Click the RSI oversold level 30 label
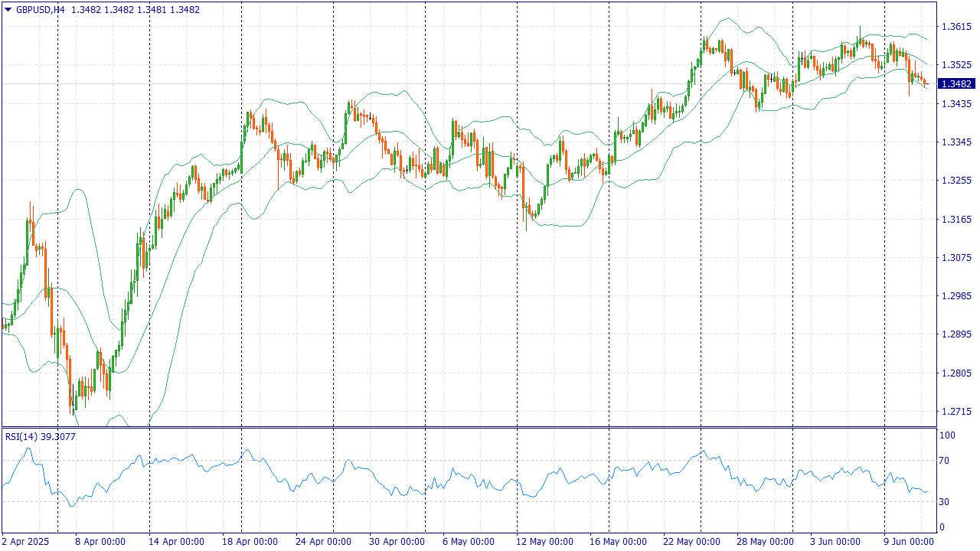 946,502
